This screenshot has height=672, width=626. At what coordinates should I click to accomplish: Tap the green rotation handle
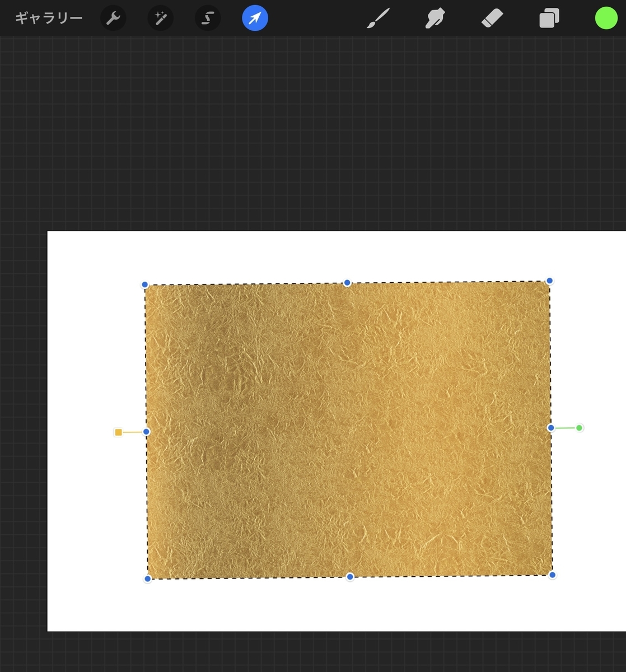[579, 427]
